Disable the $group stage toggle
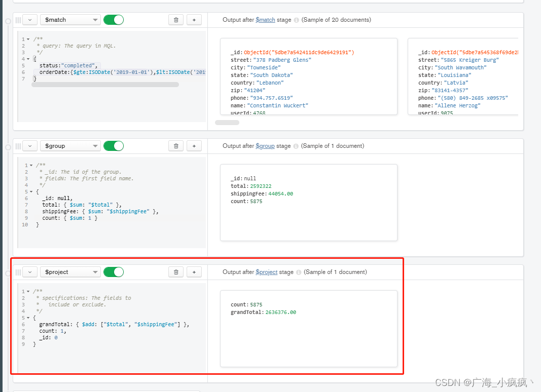Viewport: 541px width, 392px height. [x=114, y=146]
